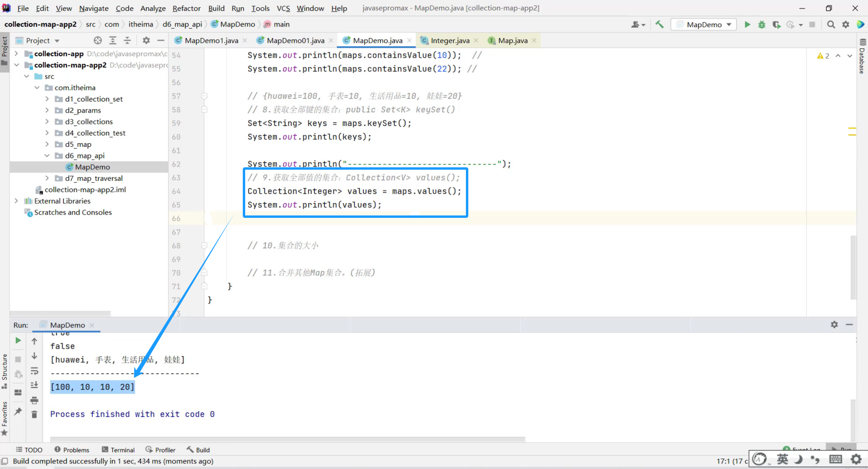Open the Refactor menu
The width and height of the screenshot is (868, 469).
186,8
